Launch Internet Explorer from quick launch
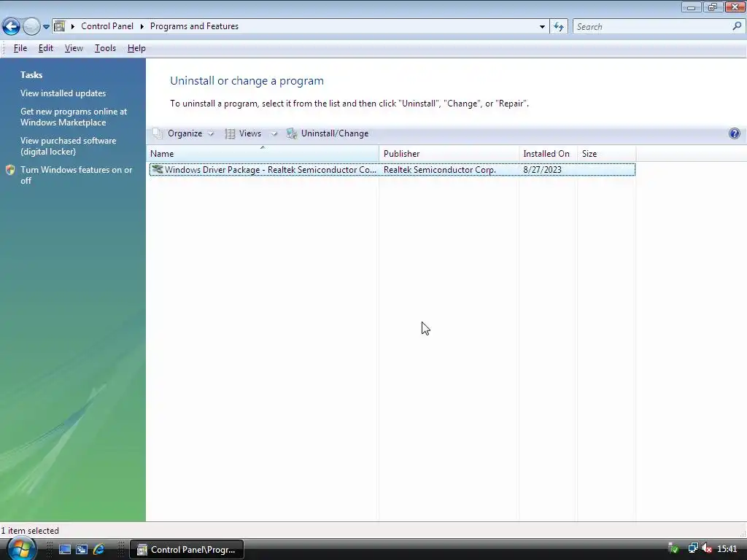The image size is (747, 560). coord(98,550)
